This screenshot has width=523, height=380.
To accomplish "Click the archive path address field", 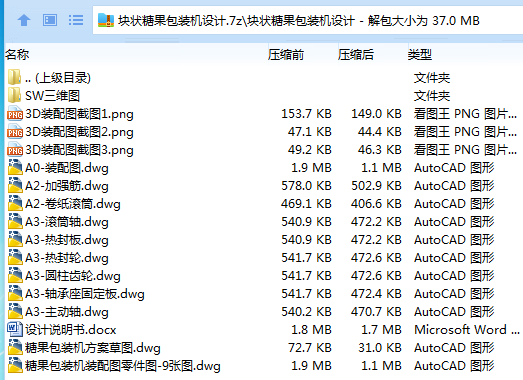I will pyautogui.click(x=308, y=20).
